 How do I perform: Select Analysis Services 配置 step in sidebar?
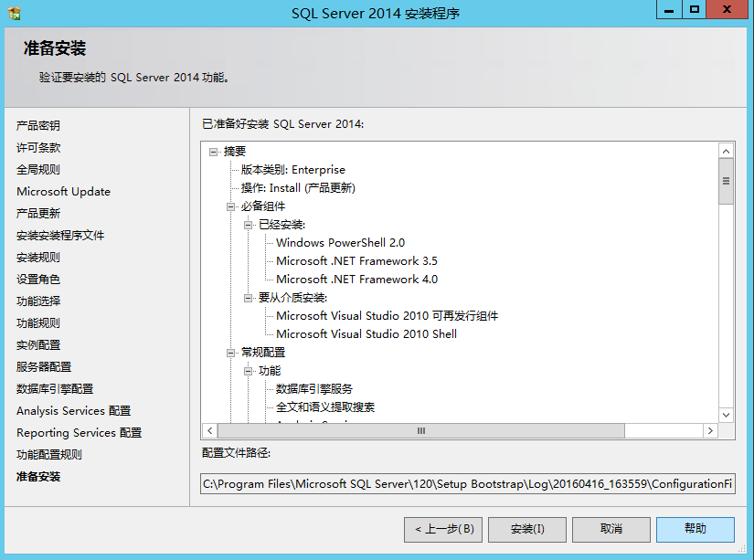pyautogui.click(x=74, y=411)
